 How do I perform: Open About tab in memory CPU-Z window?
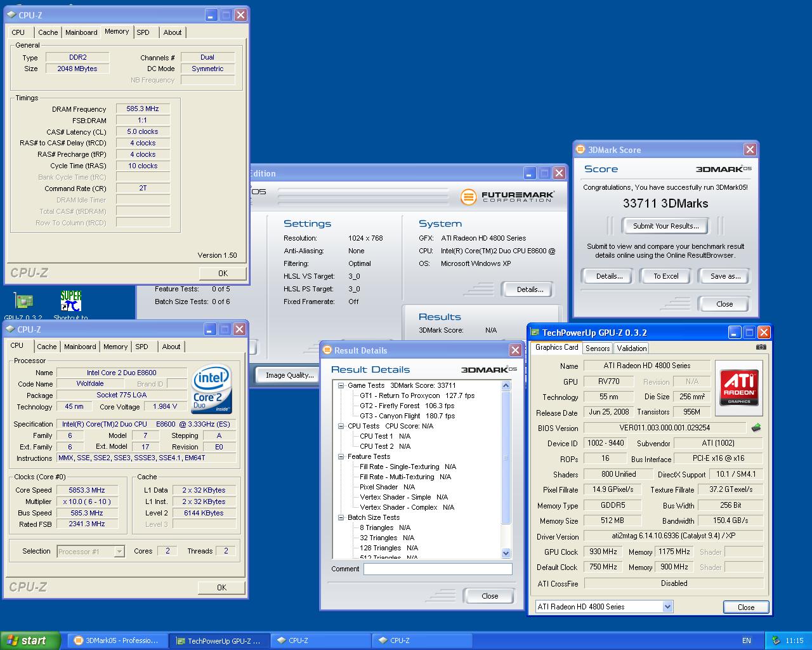coord(173,32)
